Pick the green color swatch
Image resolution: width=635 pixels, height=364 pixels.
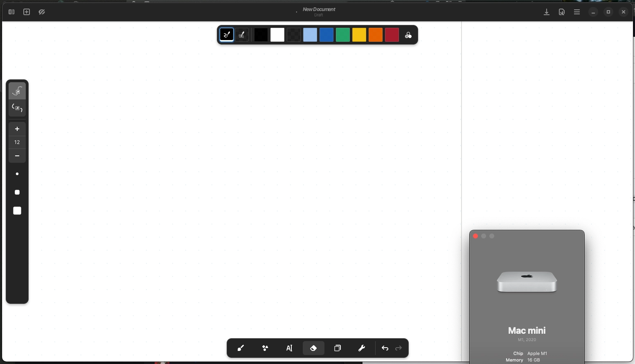click(x=343, y=35)
